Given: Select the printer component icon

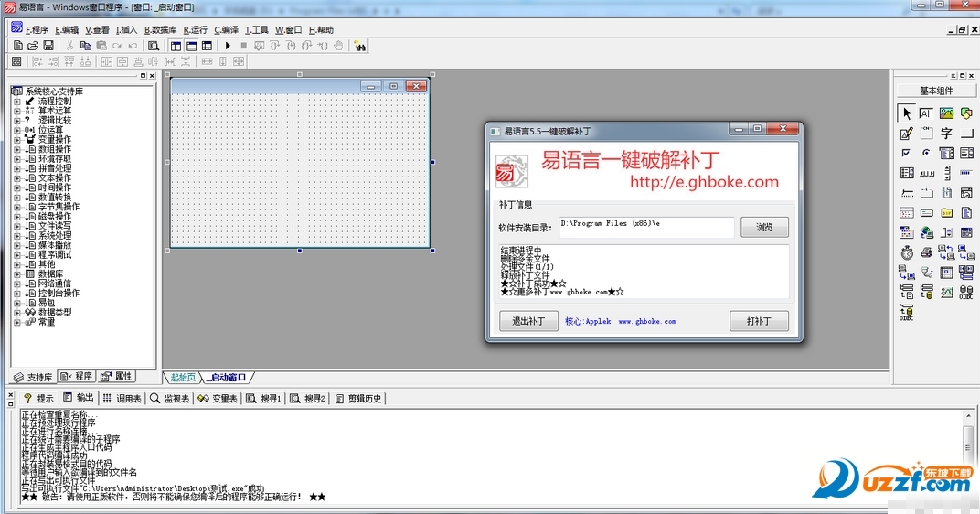Looking at the screenshot, I should [x=926, y=252].
